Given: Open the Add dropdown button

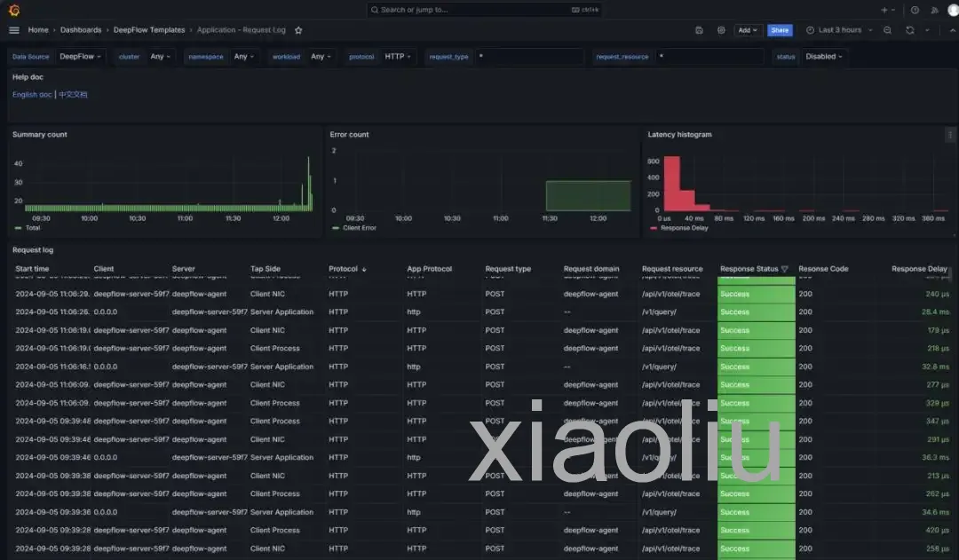Looking at the screenshot, I should 748,30.
